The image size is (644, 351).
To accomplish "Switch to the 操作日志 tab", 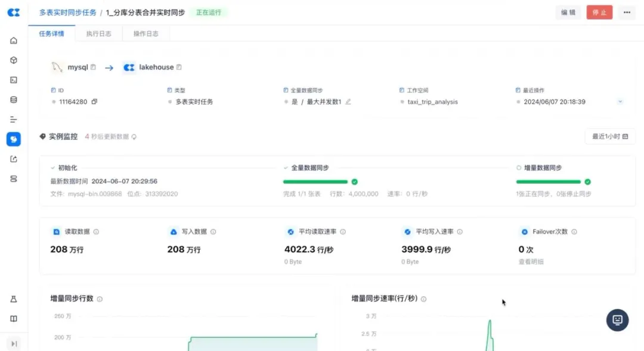I will (x=145, y=34).
